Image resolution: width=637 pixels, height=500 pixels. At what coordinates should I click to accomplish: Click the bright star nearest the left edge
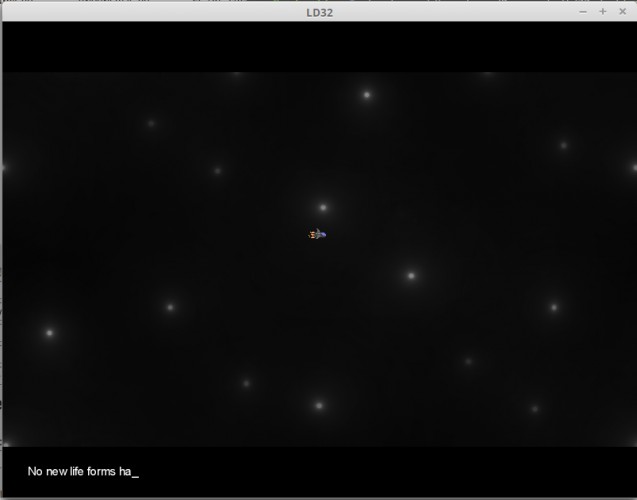(x=50, y=333)
